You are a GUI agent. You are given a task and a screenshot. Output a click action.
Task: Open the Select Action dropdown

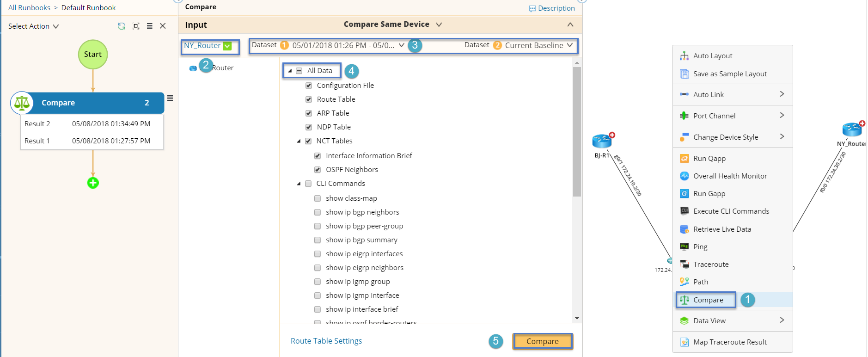[x=33, y=26]
